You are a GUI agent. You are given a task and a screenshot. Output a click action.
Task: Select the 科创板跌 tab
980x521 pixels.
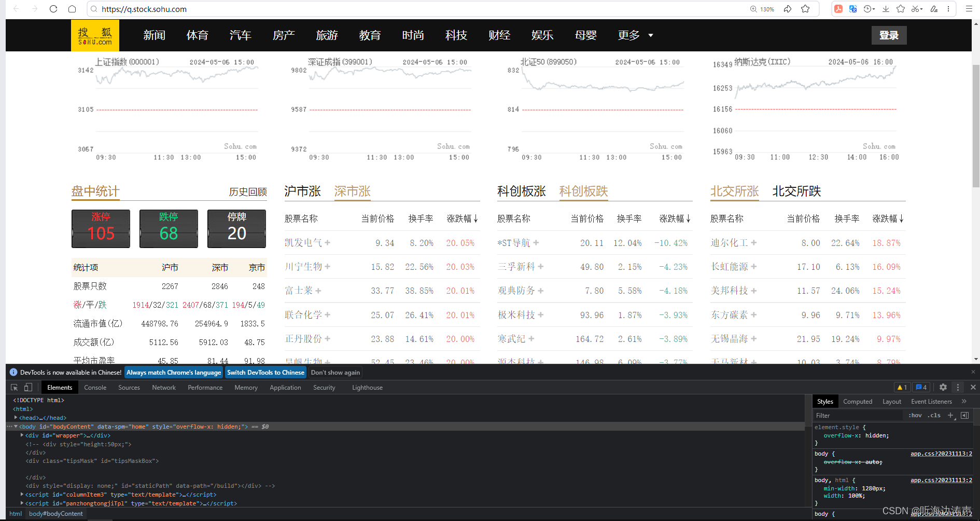tap(583, 191)
